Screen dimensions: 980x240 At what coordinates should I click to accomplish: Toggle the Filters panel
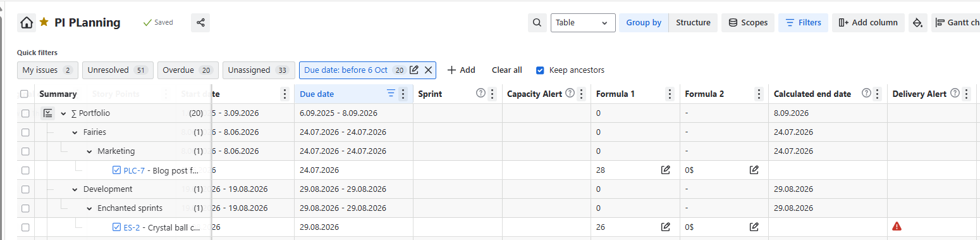coord(803,23)
